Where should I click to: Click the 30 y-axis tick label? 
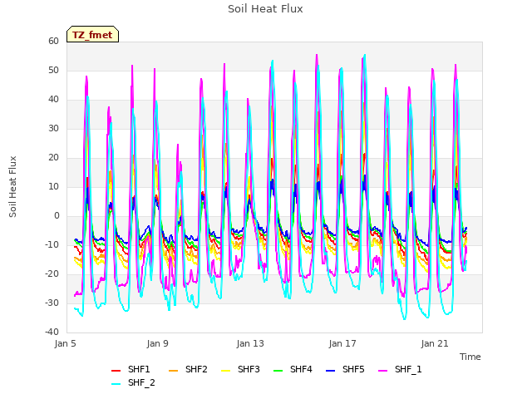pyautogui.click(x=53, y=128)
